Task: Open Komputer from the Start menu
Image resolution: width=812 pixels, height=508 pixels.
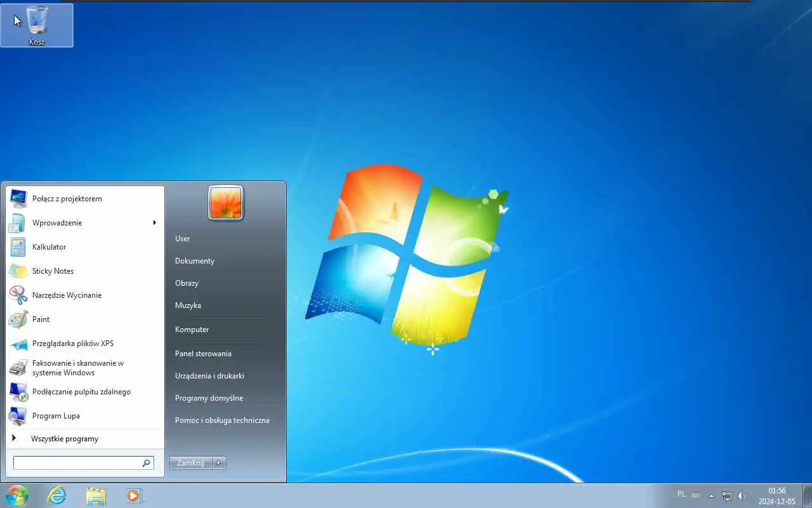Action: point(192,330)
